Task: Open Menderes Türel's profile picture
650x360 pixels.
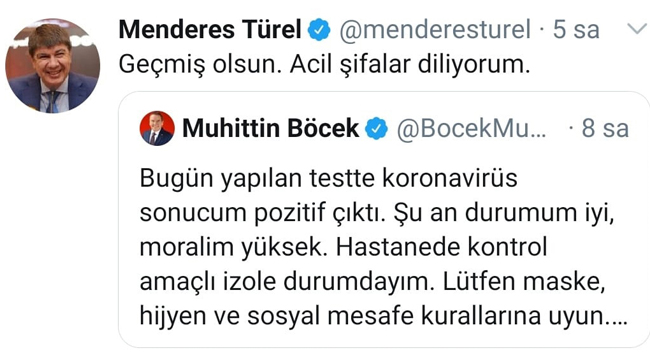Action: pyautogui.click(x=53, y=66)
